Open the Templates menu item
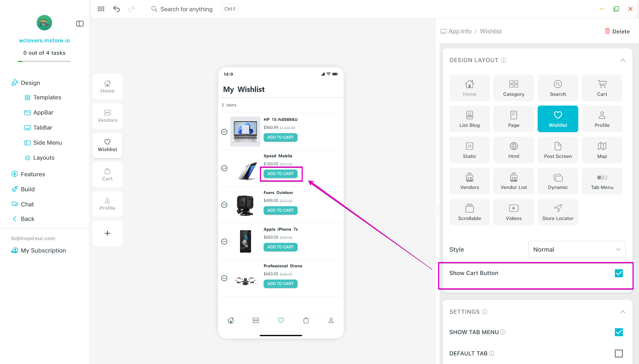This screenshot has width=639, height=364. pos(47,97)
